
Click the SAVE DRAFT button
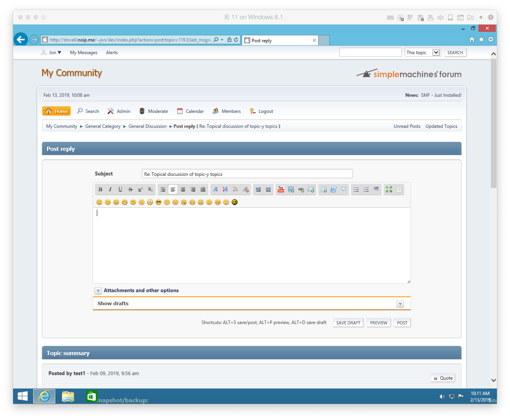(x=348, y=323)
